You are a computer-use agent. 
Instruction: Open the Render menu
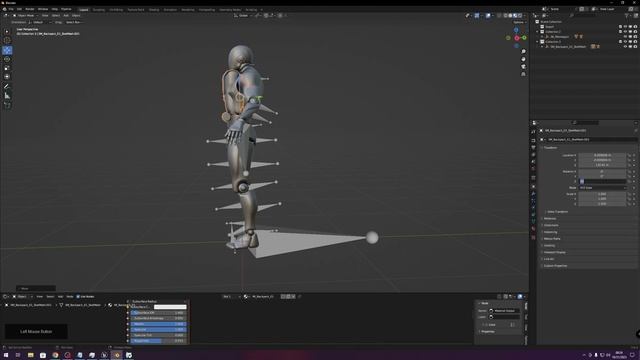[x=30, y=9]
